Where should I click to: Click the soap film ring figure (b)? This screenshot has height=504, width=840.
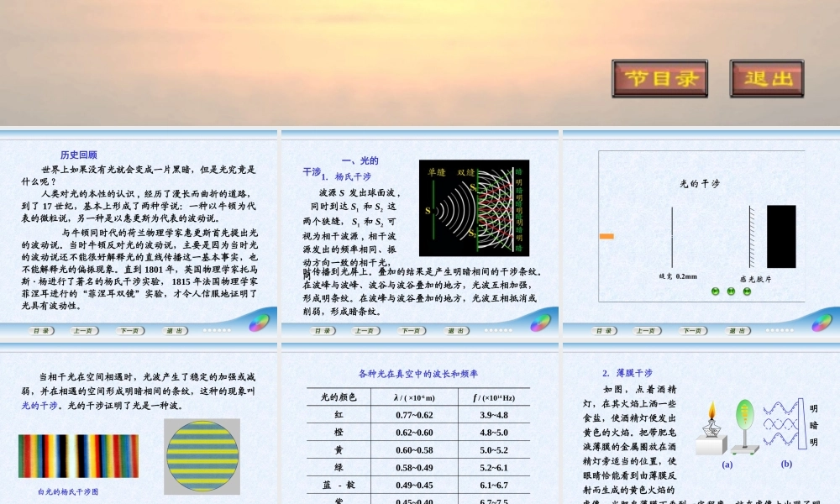pyautogui.click(x=744, y=427)
